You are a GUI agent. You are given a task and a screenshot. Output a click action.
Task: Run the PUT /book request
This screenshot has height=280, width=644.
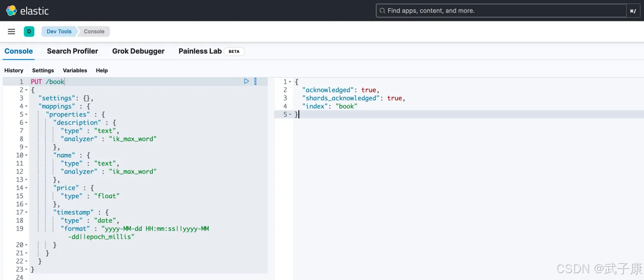coord(246,81)
